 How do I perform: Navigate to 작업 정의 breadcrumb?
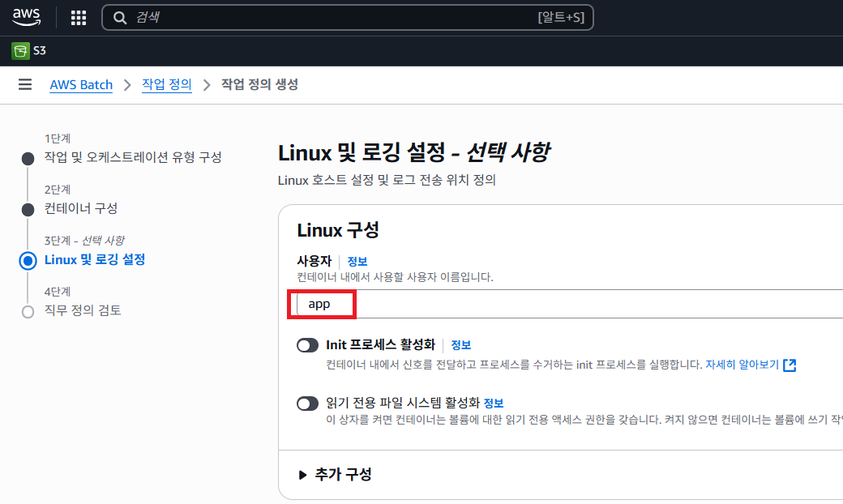point(166,84)
